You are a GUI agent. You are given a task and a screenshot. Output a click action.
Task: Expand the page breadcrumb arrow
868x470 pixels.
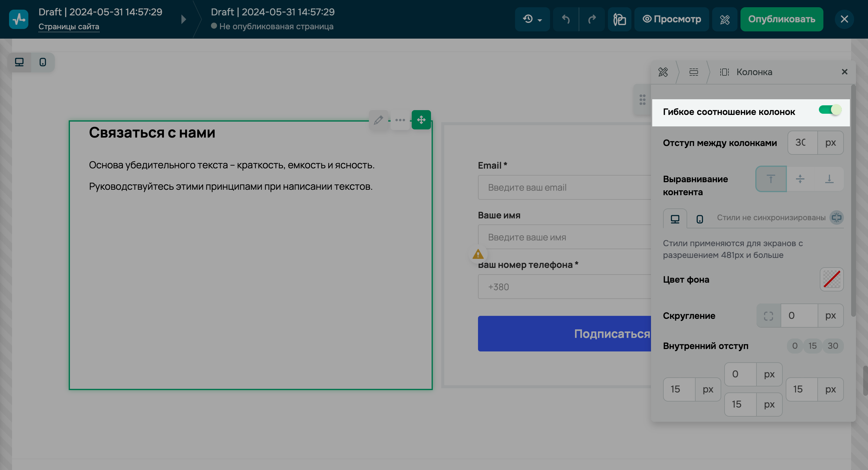click(184, 19)
